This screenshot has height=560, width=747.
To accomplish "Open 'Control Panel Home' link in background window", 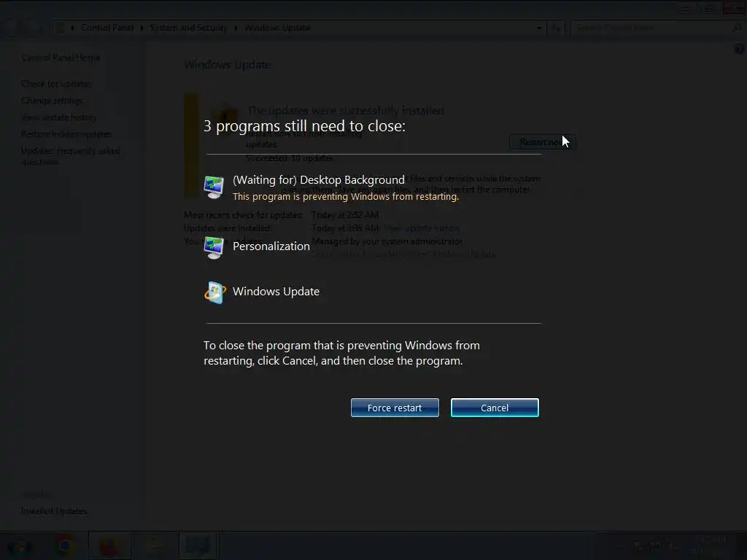I will pyautogui.click(x=61, y=58).
